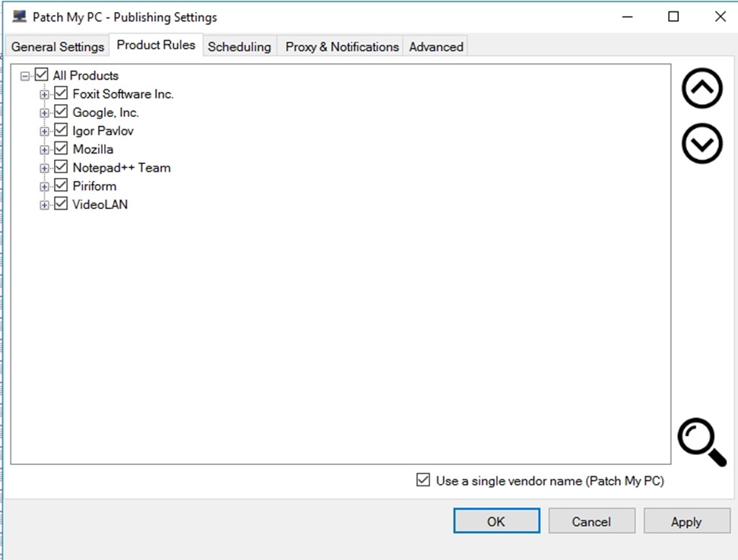Image resolution: width=738 pixels, height=560 pixels.
Task: Click the OK button
Action: pos(496,521)
